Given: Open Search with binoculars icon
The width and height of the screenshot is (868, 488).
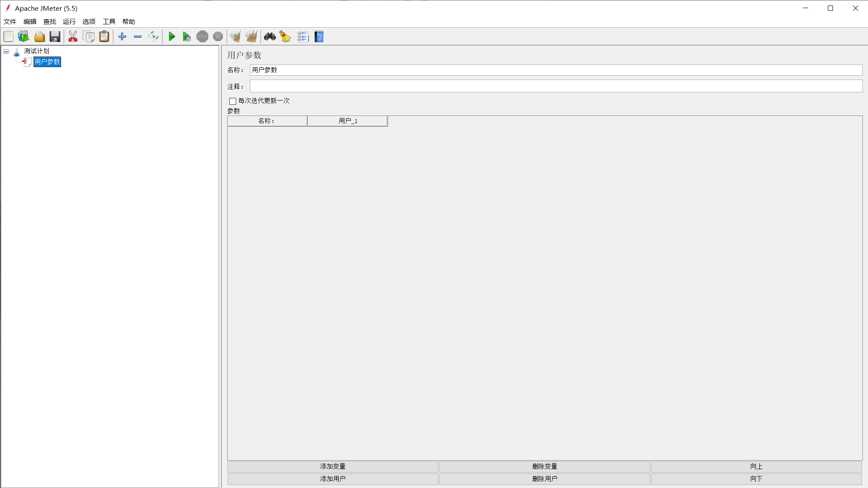Looking at the screenshot, I should coord(270,37).
